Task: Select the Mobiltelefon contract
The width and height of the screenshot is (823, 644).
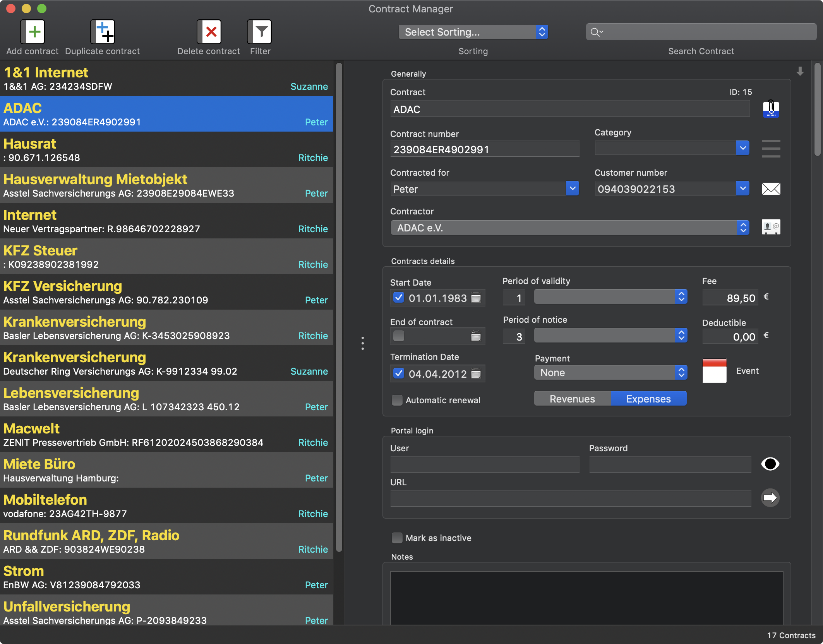Action: click(166, 506)
